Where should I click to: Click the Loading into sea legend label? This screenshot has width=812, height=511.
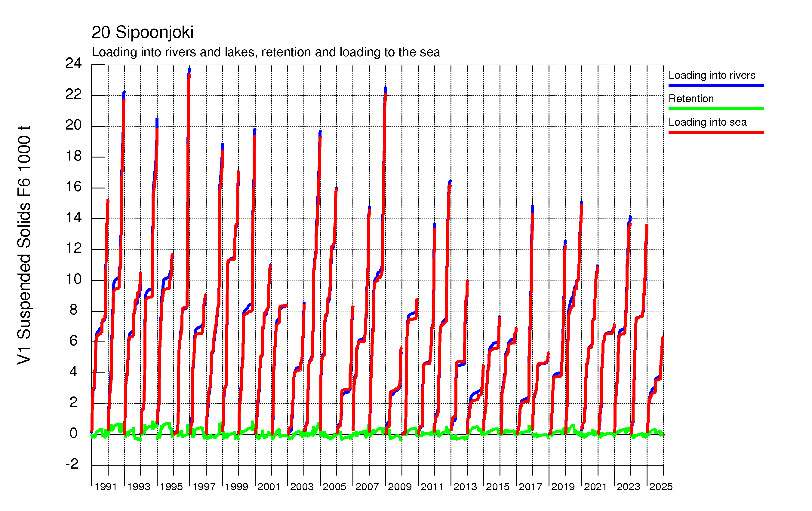(707, 122)
